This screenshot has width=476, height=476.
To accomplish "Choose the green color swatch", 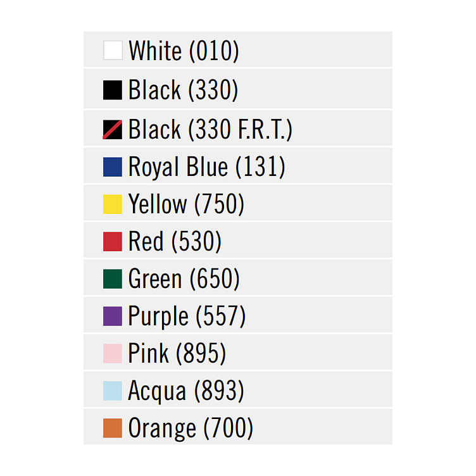I will pos(113,279).
